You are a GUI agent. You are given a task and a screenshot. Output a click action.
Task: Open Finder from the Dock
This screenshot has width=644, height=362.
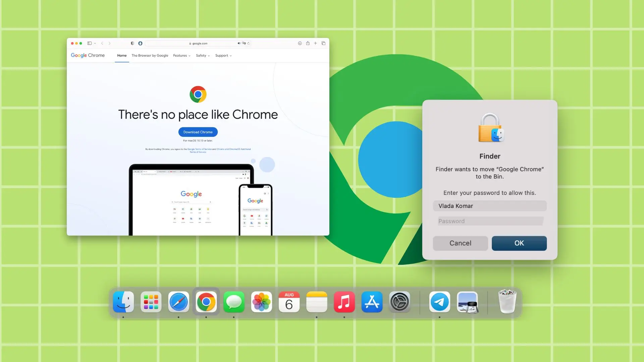point(123,302)
